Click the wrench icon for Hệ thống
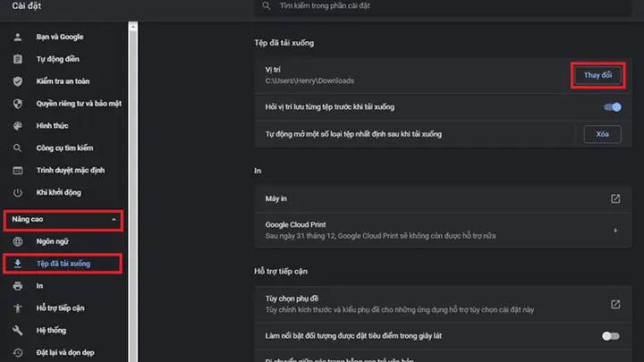The width and height of the screenshot is (644, 362). coord(17,331)
